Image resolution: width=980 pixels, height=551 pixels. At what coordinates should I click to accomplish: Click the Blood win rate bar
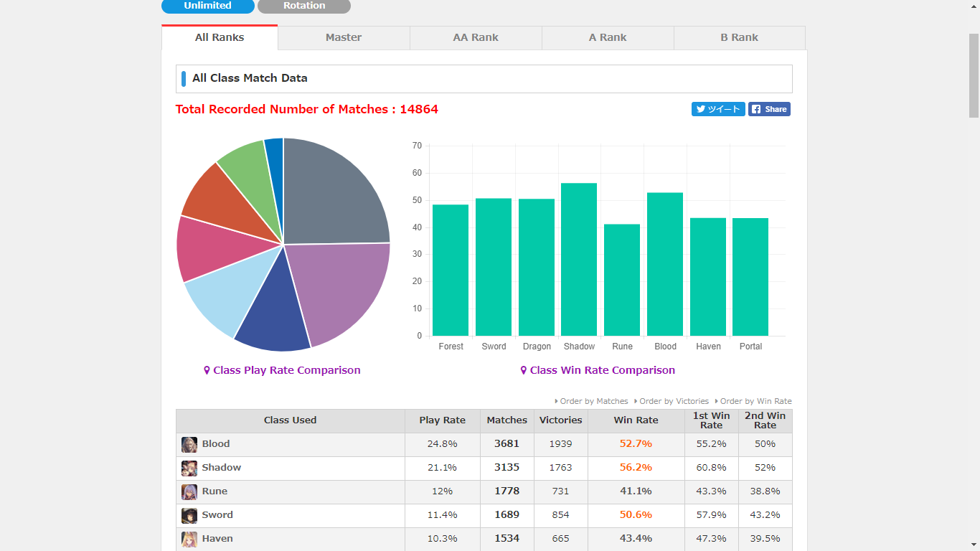pos(665,264)
